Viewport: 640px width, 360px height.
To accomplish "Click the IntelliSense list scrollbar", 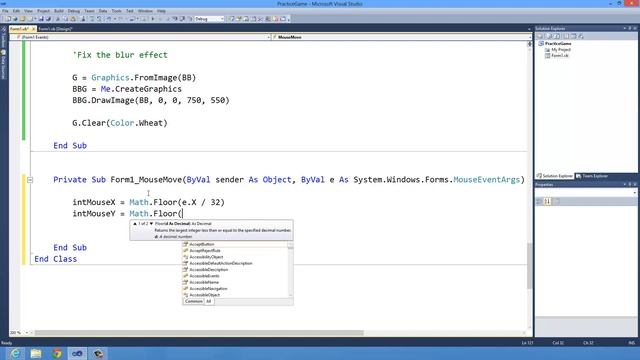I will (291, 269).
